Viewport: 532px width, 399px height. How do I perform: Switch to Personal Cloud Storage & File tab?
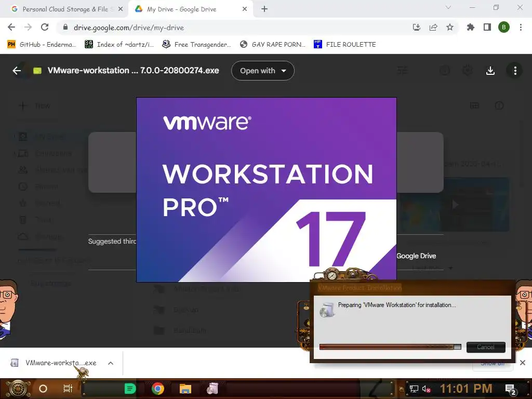[64, 9]
